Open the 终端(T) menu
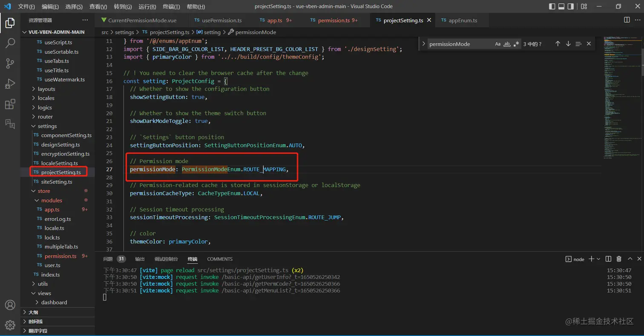644x336 pixels. point(171,6)
